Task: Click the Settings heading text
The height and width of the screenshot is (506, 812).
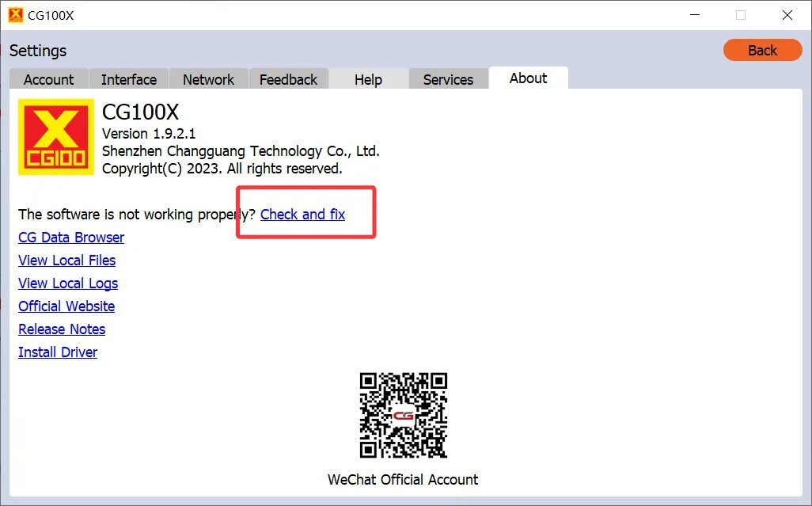Action: coord(38,50)
